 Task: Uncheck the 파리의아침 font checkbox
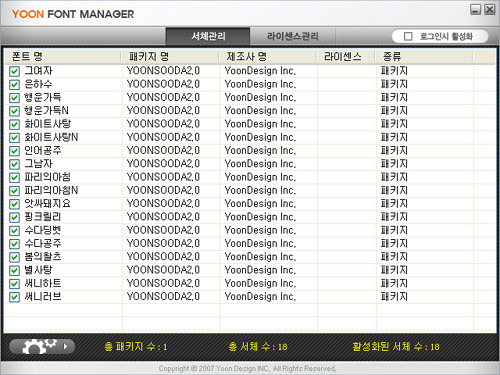14,178
